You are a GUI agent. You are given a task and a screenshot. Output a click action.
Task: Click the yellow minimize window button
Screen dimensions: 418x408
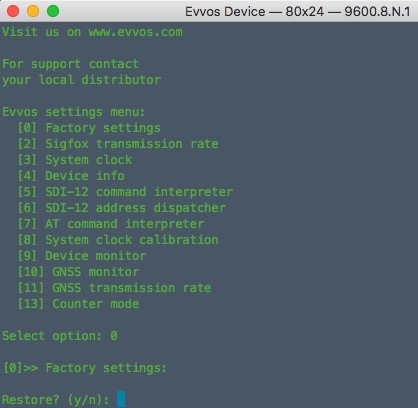point(33,11)
